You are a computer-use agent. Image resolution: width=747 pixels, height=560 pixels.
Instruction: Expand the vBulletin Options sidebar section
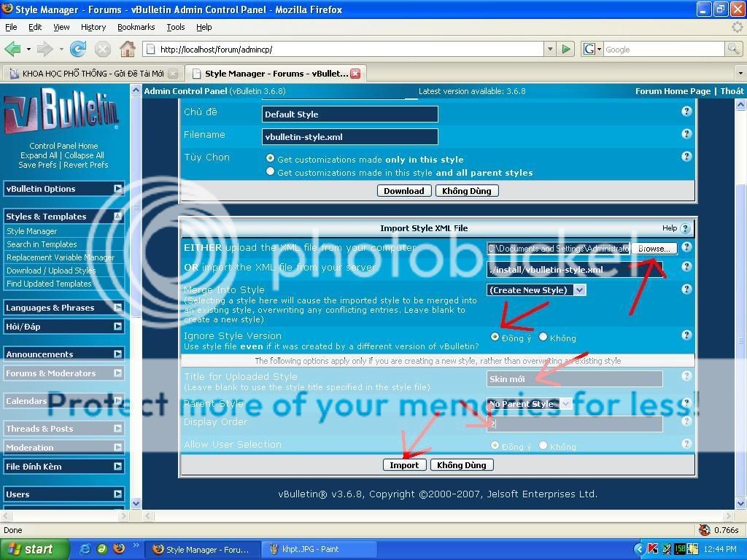tap(117, 189)
